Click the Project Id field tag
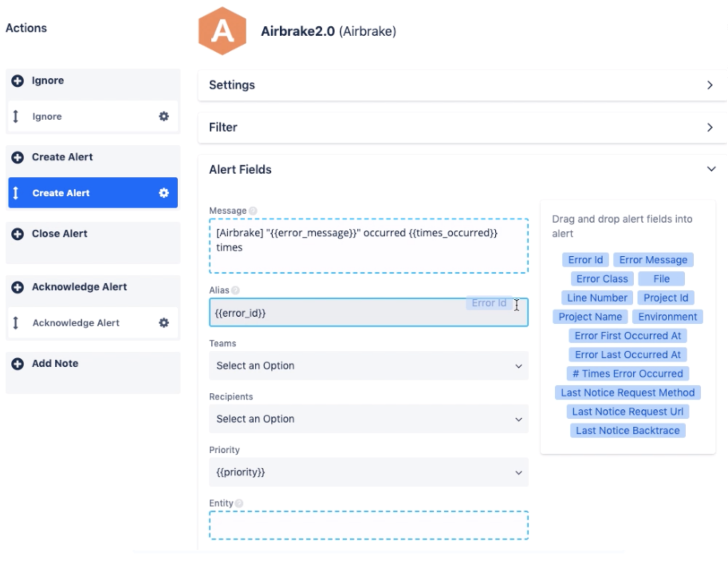Screen dimensions: 728x564 click(x=666, y=298)
